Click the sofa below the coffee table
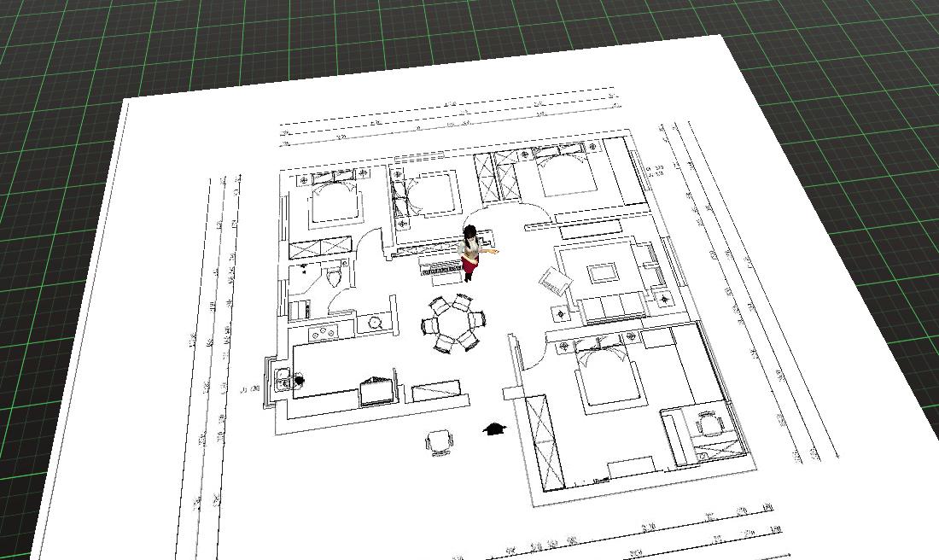939x560 pixels. click(x=611, y=306)
